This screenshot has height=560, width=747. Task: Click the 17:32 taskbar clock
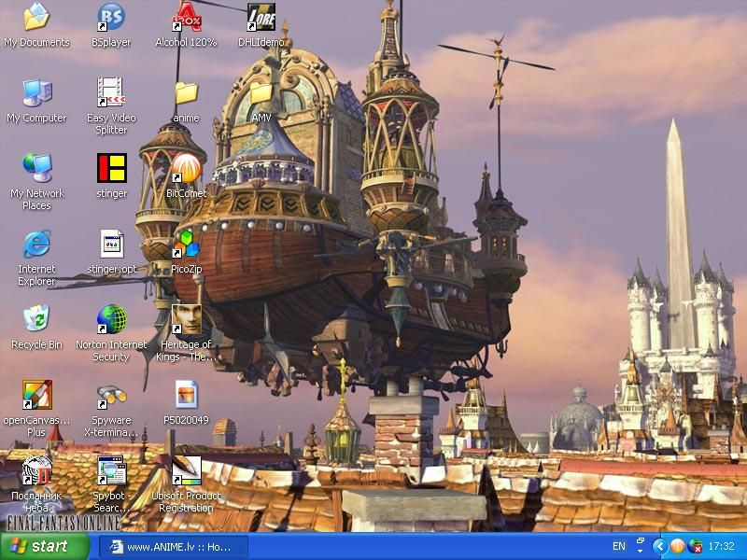pyautogui.click(x=721, y=546)
